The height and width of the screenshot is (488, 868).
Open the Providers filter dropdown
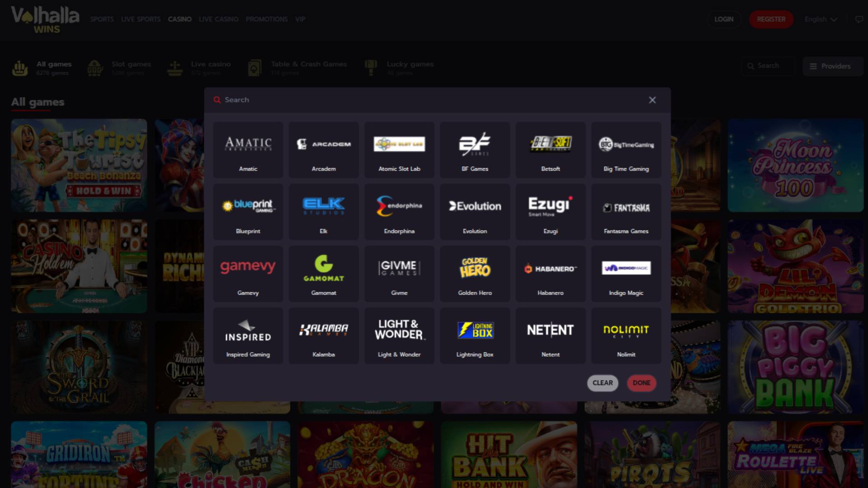[x=833, y=66]
